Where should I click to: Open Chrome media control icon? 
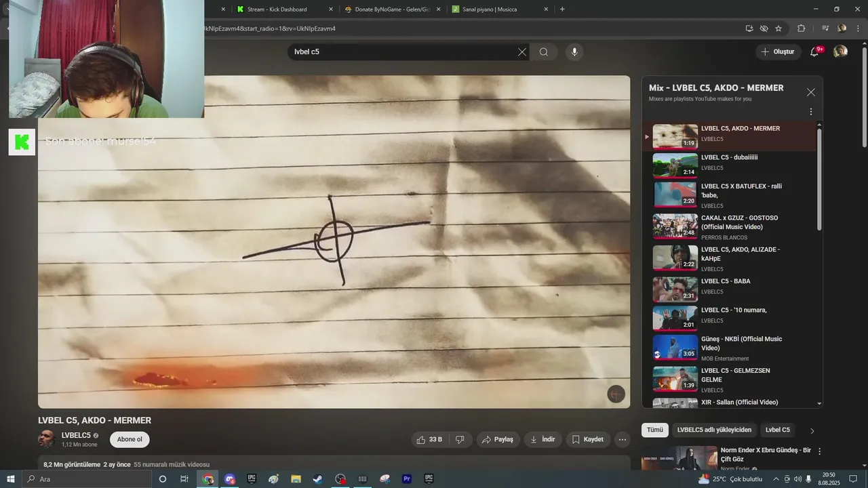[x=825, y=28]
